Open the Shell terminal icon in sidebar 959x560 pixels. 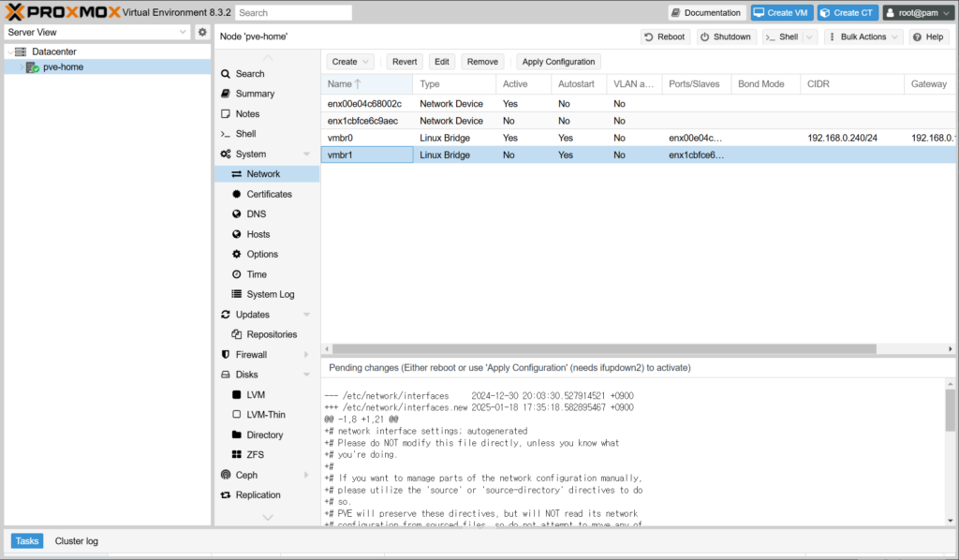tap(226, 134)
